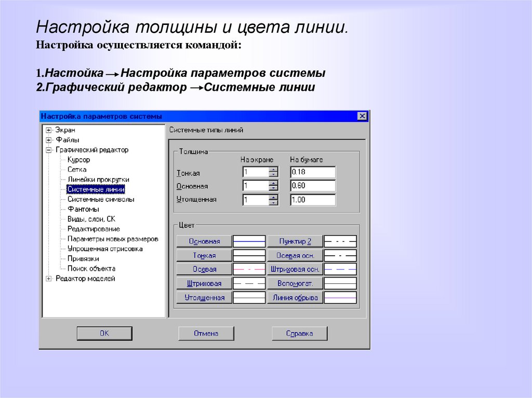
Task: Select Линейки прокрутки tree item
Action: [98, 180]
